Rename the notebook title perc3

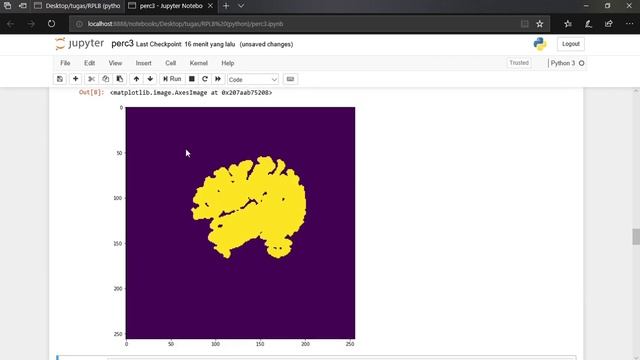click(x=122, y=44)
